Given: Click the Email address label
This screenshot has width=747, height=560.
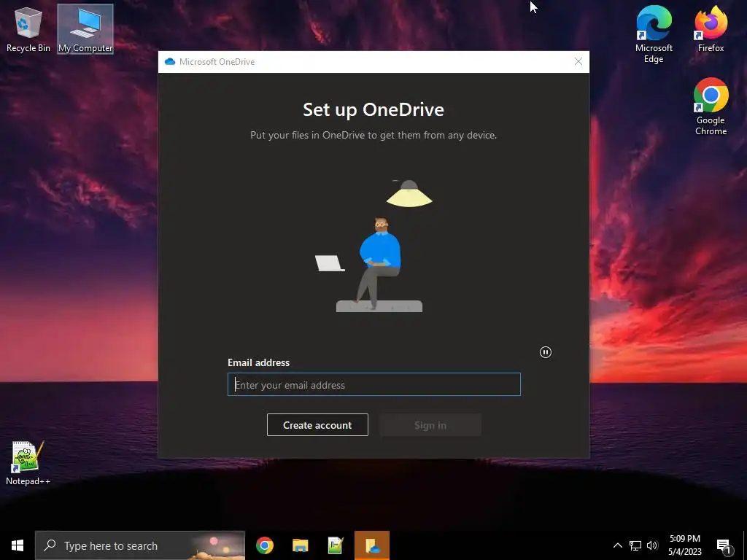Looking at the screenshot, I should (x=259, y=362).
